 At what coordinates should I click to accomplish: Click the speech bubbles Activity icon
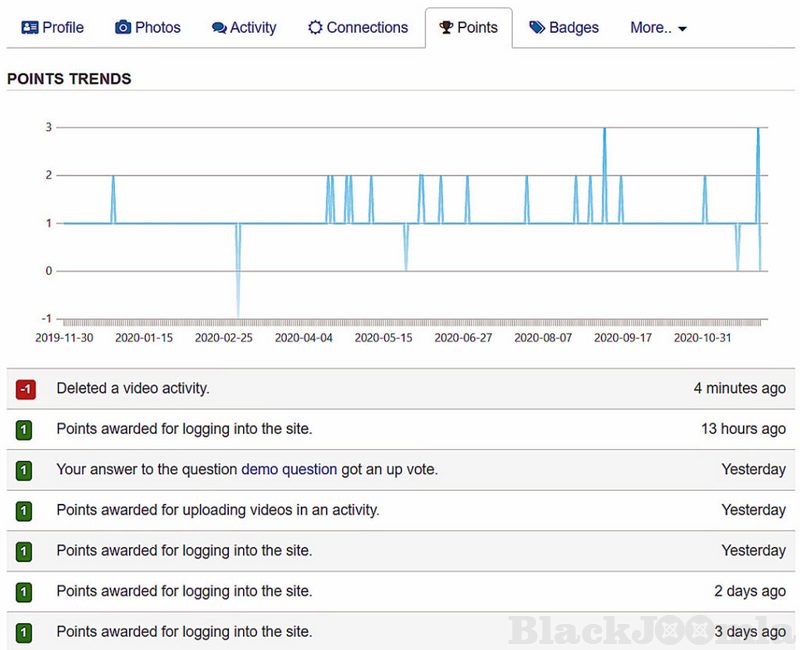[x=219, y=28]
